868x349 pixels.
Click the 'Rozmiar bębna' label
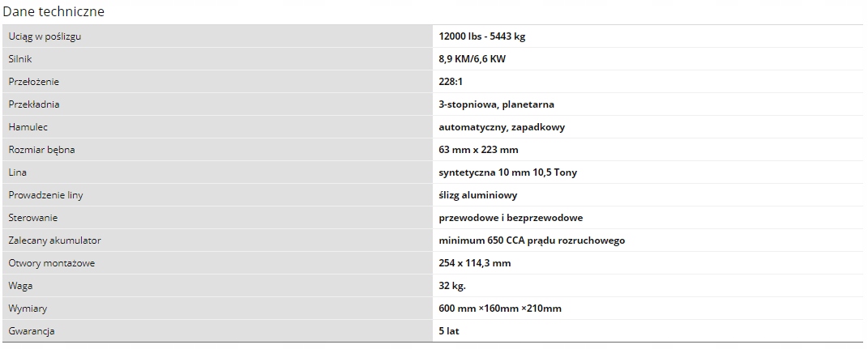(41, 150)
